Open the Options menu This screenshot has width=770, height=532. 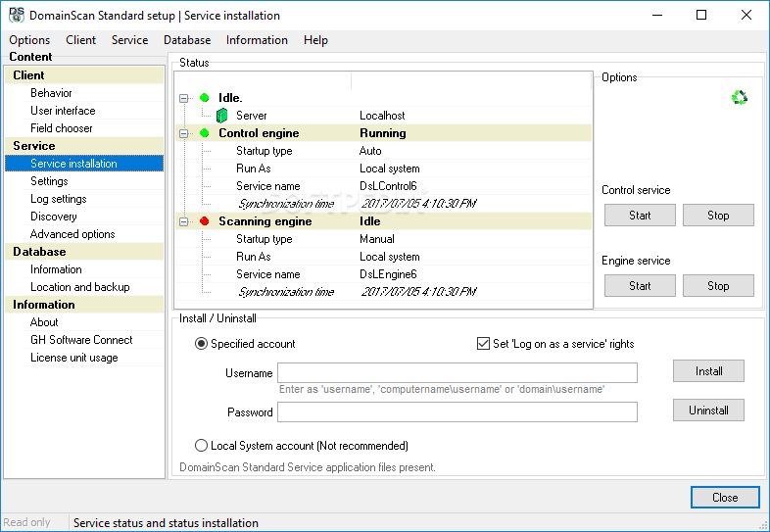pos(29,40)
